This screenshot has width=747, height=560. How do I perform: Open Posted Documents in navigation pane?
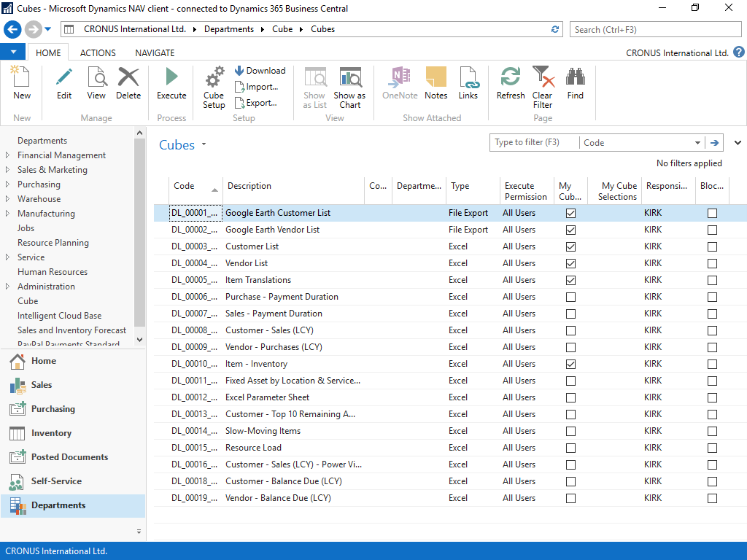click(72, 457)
